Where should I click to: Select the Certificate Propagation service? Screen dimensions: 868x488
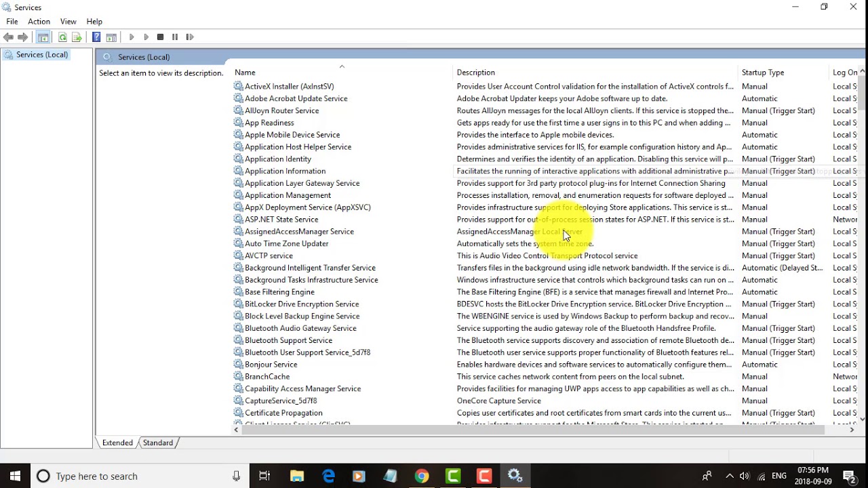pyautogui.click(x=283, y=413)
